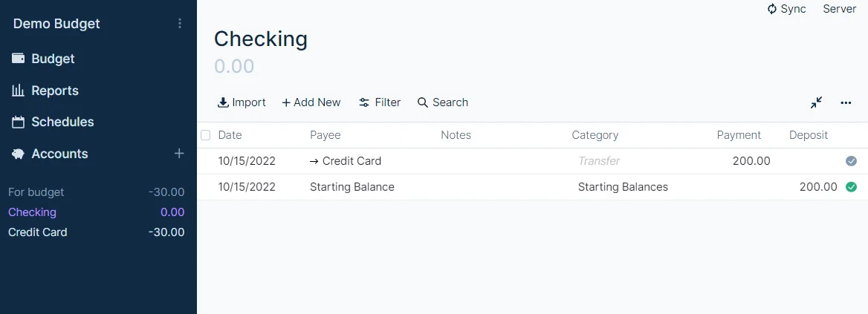This screenshot has width=868, height=314.
Task: Go to Reports in the sidebar
Action: pyautogui.click(x=54, y=91)
